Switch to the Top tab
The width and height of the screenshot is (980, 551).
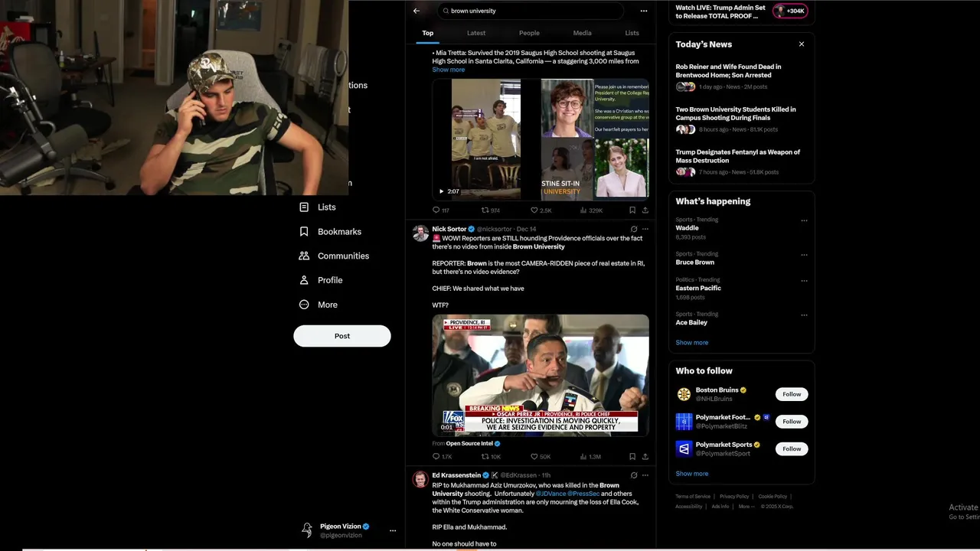pyautogui.click(x=427, y=33)
